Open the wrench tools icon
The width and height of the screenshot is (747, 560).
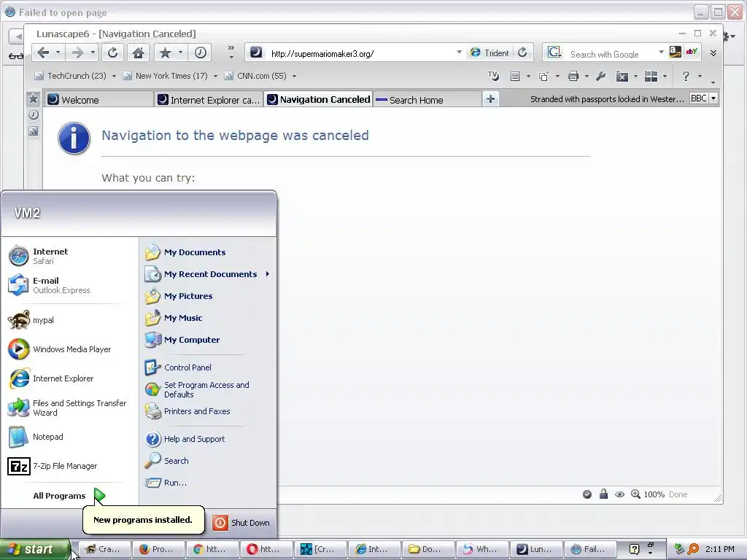[601, 76]
